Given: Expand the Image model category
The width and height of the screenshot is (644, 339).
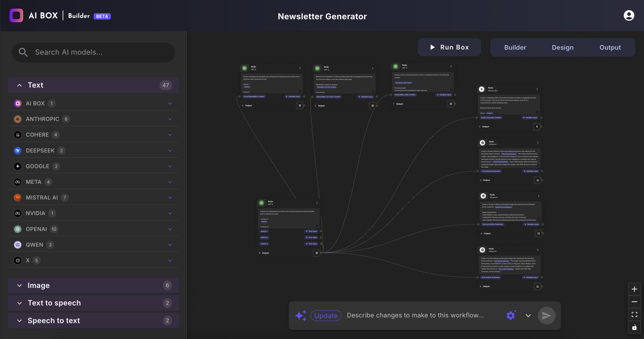Looking at the screenshot, I should pyautogui.click(x=19, y=286).
